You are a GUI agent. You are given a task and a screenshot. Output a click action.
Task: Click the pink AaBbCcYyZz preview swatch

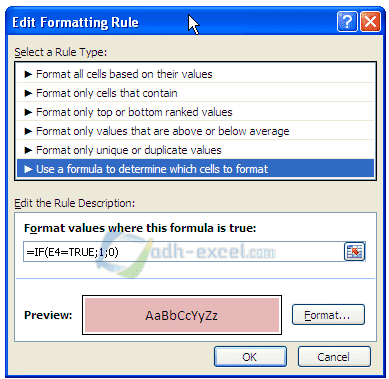[x=182, y=315]
